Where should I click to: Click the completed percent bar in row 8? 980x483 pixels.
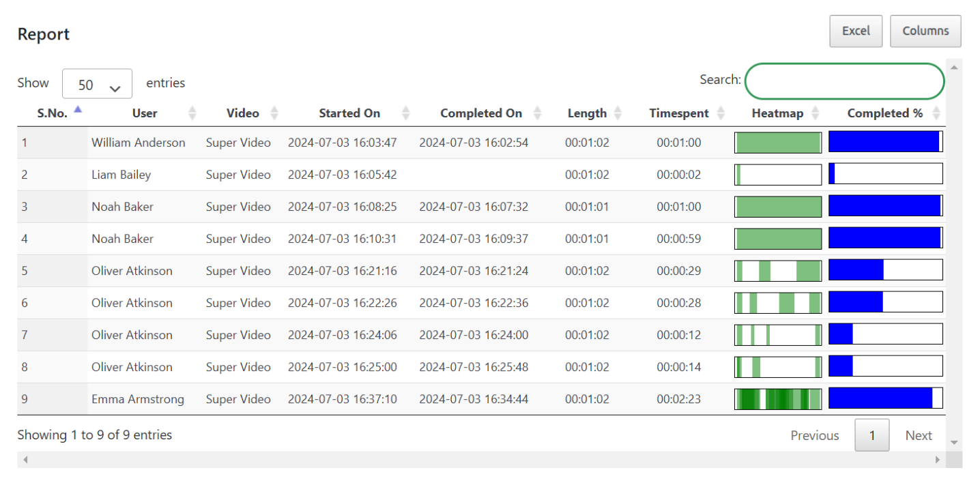coord(885,366)
